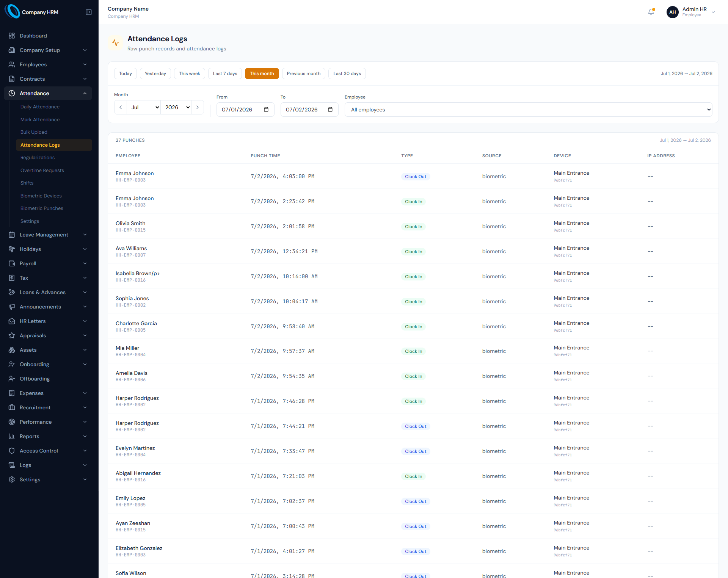Viewport: 728px width, 578px height.
Task: Open the All employees dropdown
Action: pyautogui.click(x=528, y=110)
